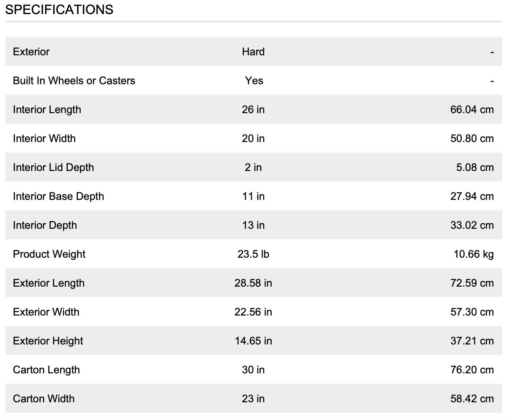Viewport: 510px width, 420px height.
Task: Click the Product Weight label
Action: pos(49,254)
